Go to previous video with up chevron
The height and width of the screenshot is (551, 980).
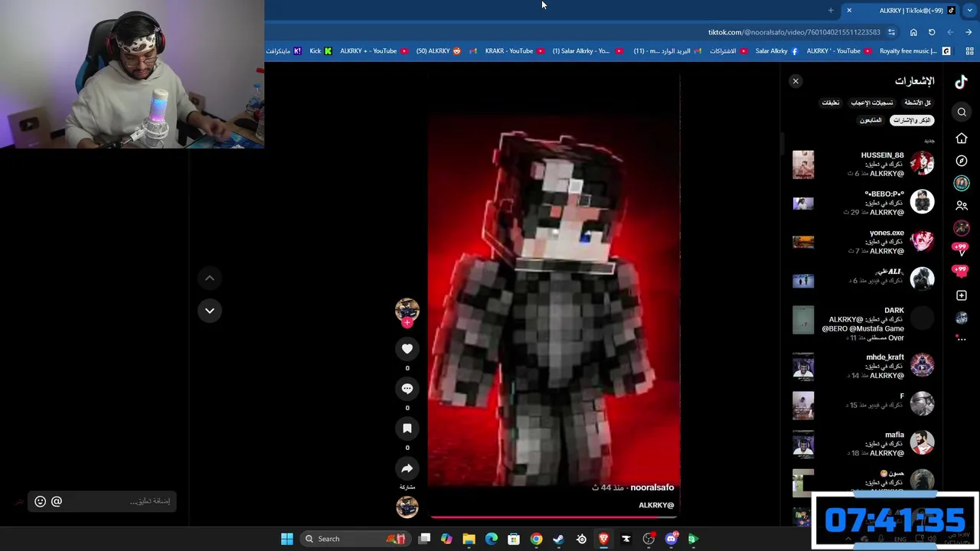coord(210,278)
